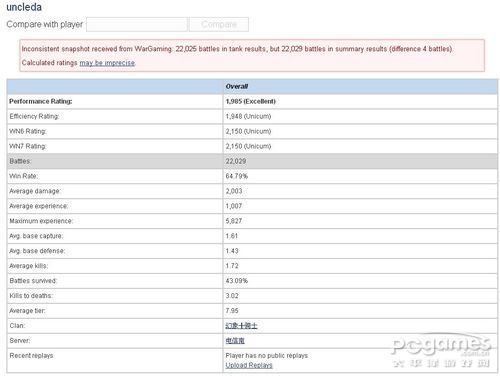Viewport: 500px width, 376px height.
Task: Open the server link in the Server row
Action: [235, 341]
